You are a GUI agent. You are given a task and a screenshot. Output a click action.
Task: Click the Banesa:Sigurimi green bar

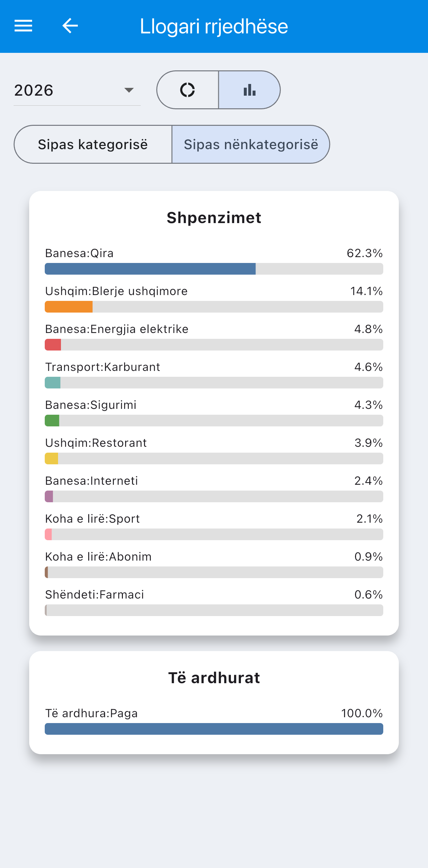52,421
